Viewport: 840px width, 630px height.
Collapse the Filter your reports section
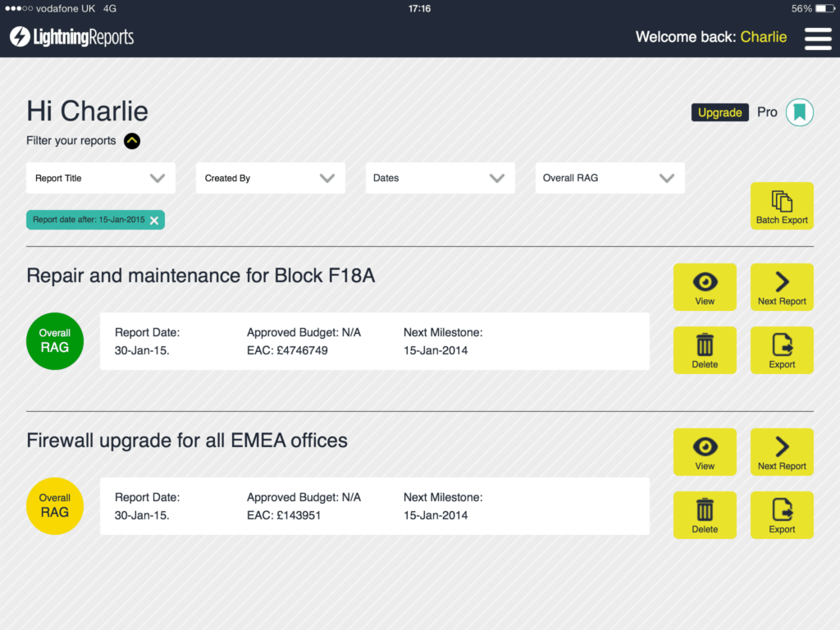[132, 141]
